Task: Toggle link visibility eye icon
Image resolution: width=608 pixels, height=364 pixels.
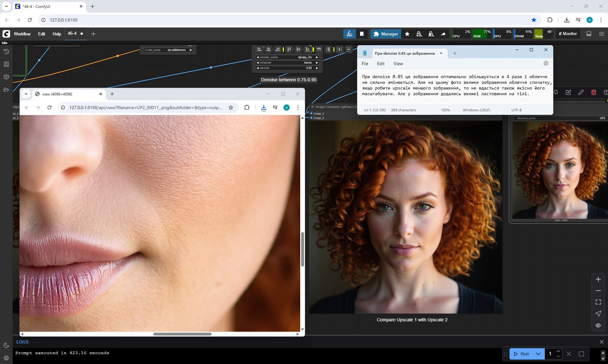Action: tap(598, 325)
